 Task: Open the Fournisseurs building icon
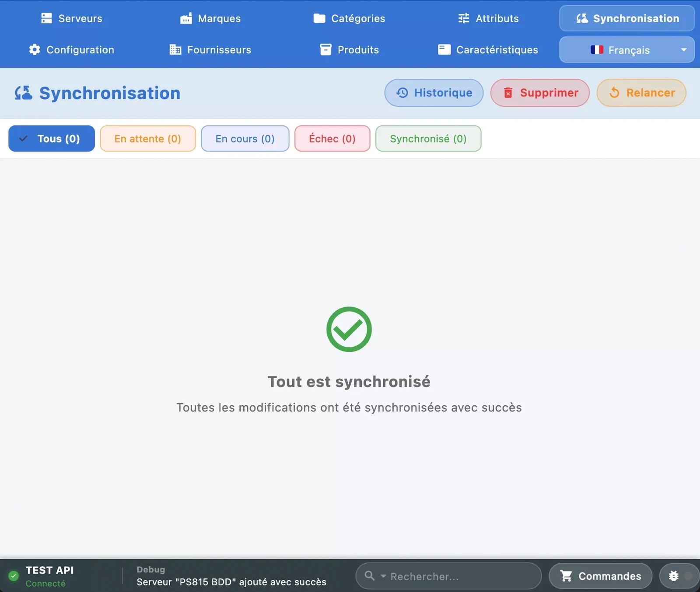point(175,49)
